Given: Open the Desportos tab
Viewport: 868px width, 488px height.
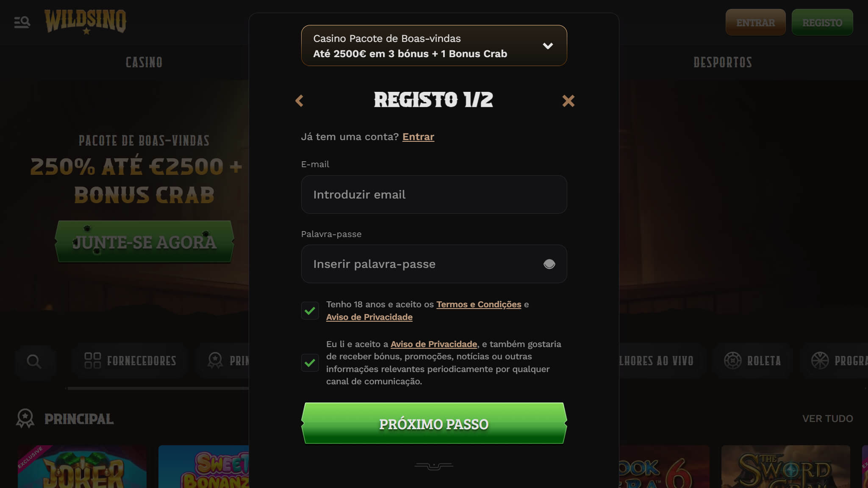Looking at the screenshot, I should point(723,63).
